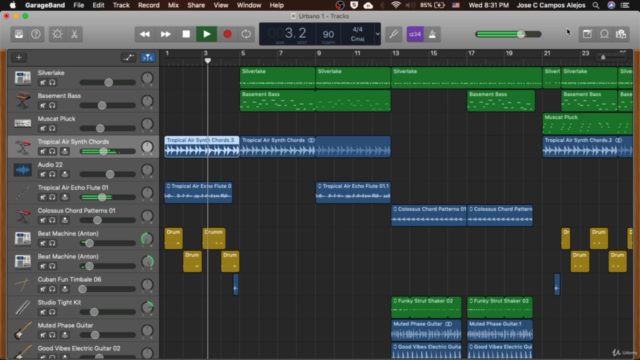Select the Basement Bass track icon
The height and width of the screenshot is (360, 640).
(22, 101)
